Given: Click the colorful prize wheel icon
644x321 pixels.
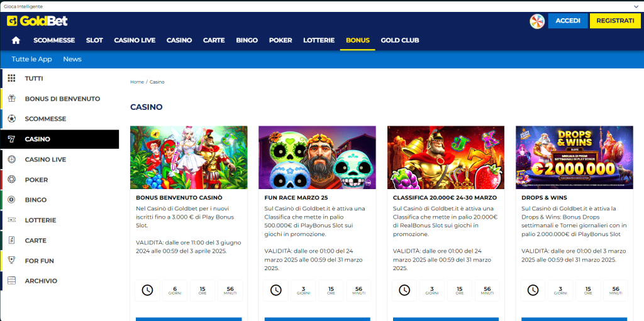Looking at the screenshot, I should 537,21.
